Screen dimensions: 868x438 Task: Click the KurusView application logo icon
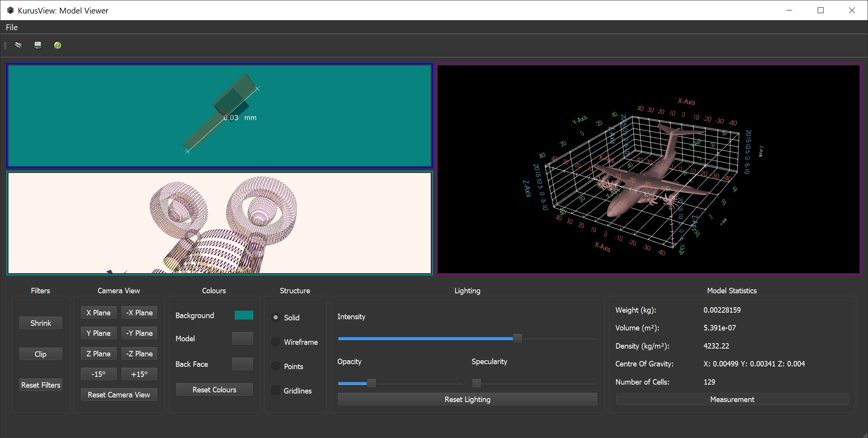pos(10,10)
